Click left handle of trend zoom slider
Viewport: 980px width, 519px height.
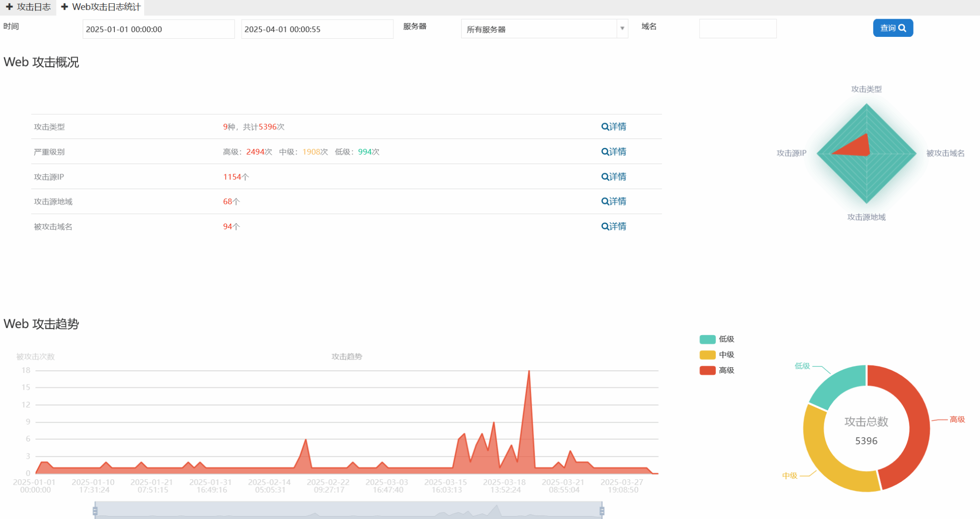click(x=95, y=511)
